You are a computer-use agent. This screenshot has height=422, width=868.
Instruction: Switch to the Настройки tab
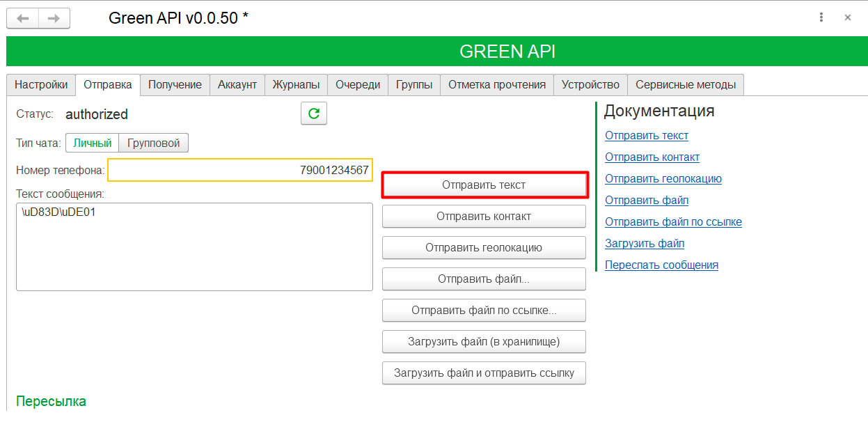click(x=41, y=85)
